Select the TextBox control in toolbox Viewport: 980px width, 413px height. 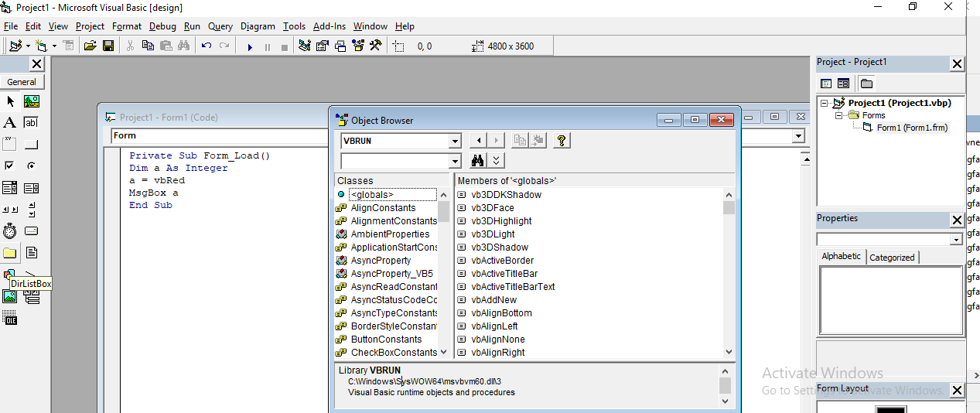click(x=32, y=123)
